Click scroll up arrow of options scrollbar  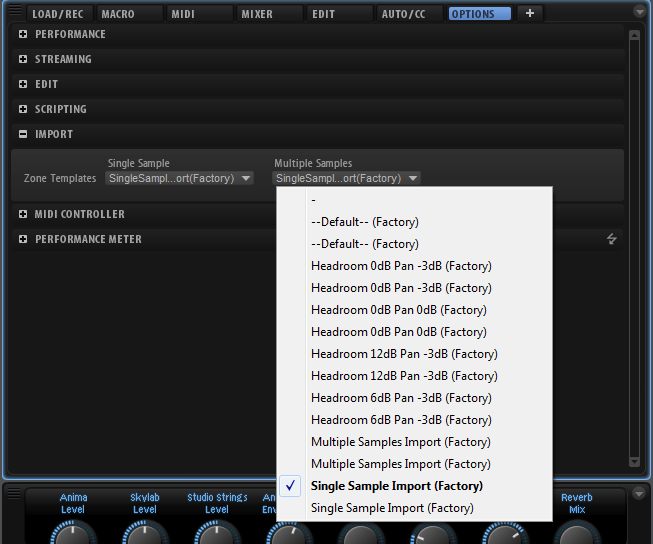[634, 35]
